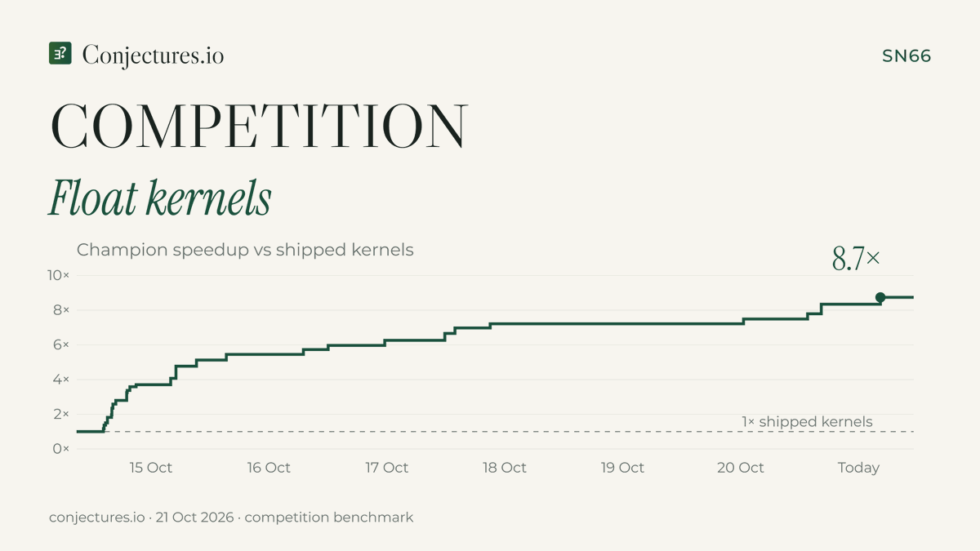Select the 18 Oct axis label
Image resolution: width=980 pixels, height=551 pixels.
(x=505, y=468)
